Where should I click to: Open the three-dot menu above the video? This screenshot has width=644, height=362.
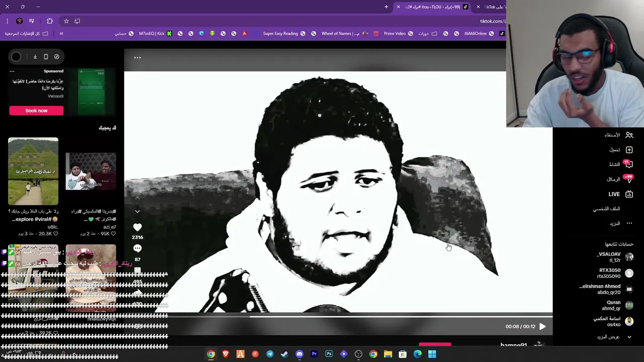(137, 57)
